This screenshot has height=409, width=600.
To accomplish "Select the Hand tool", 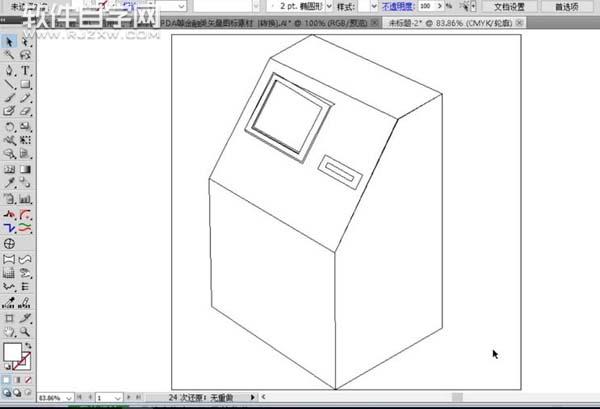I will (x=9, y=332).
